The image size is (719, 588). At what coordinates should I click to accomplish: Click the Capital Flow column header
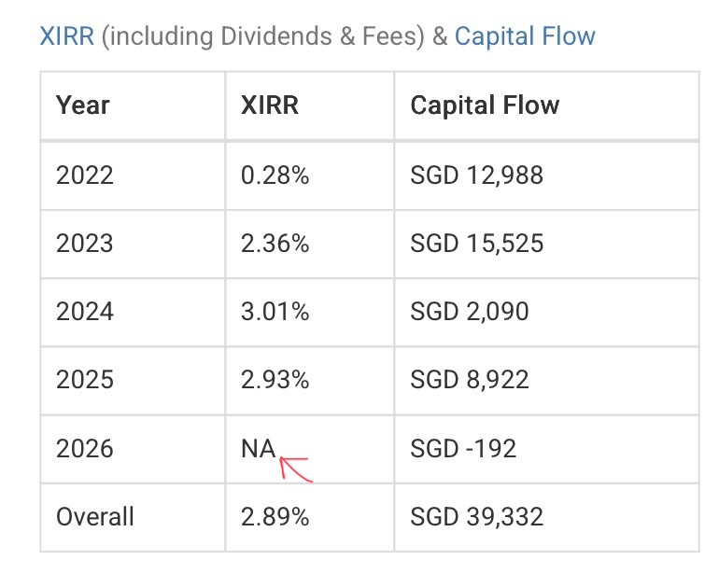pos(484,105)
